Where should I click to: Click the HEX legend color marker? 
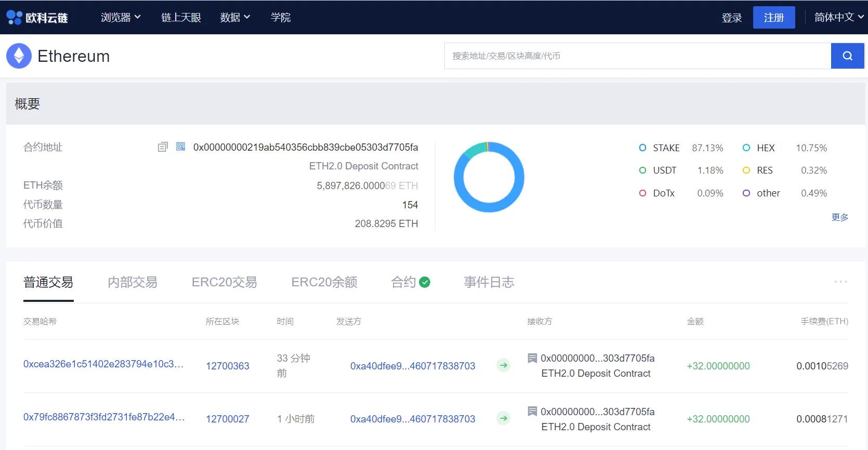tap(746, 148)
